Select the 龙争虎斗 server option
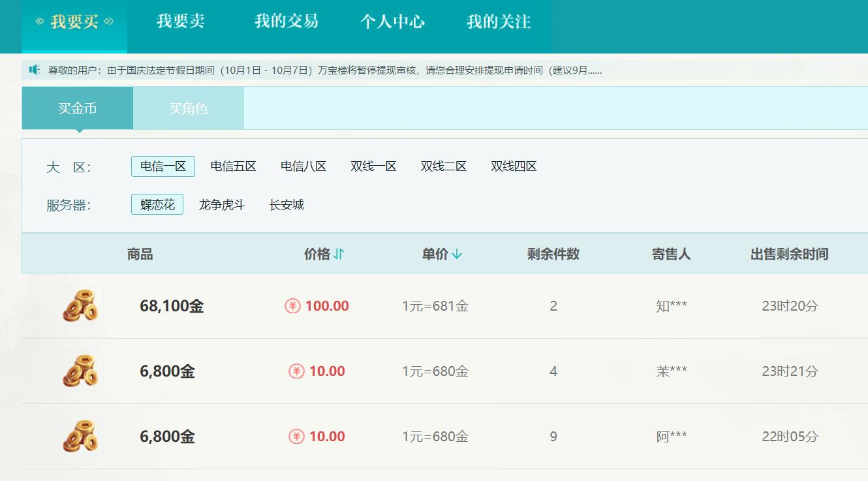Viewport: 868px width, 481px height. pyautogui.click(x=222, y=204)
